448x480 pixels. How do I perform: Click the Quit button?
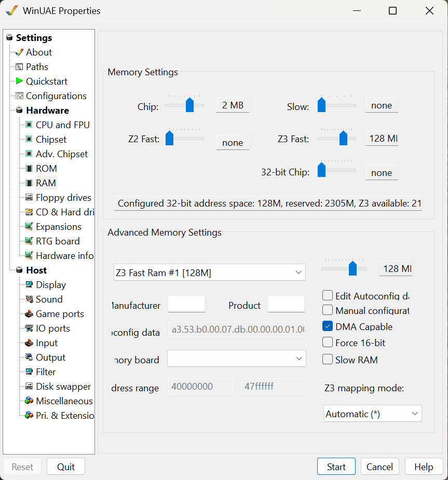tap(66, 467)
